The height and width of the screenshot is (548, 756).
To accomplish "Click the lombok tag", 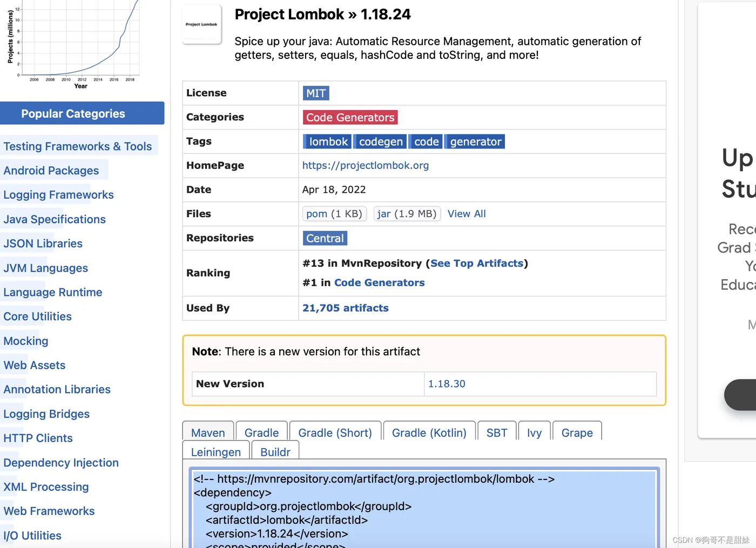I will tap(328, 142).
